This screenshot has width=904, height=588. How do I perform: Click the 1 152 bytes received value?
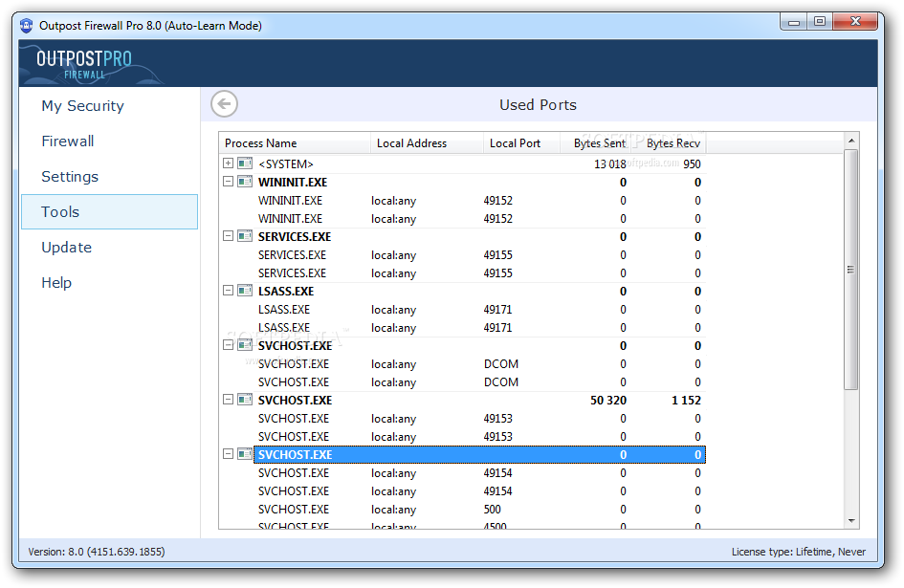tap(686, 400)
